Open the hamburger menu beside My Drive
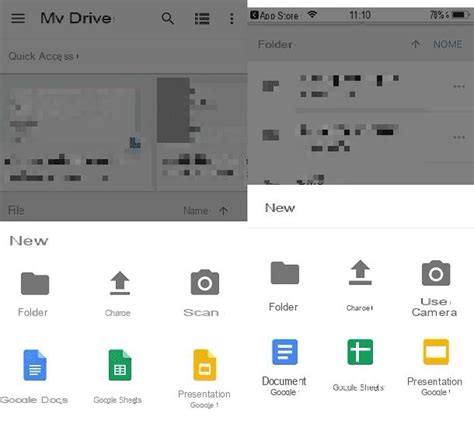Image resolution: width=474 pixels, height=434 pixels. 18,18
